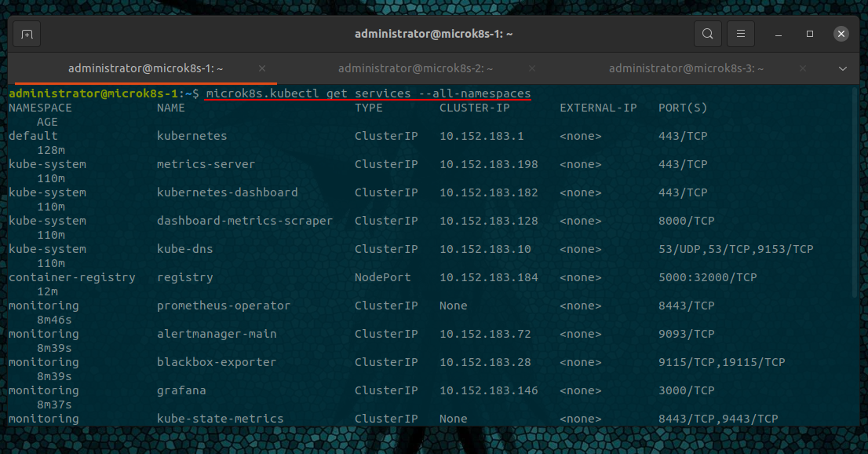The width and height of the screenshot is (868, 454).
Task: Close the terminal window
Action: click(841, 34)
